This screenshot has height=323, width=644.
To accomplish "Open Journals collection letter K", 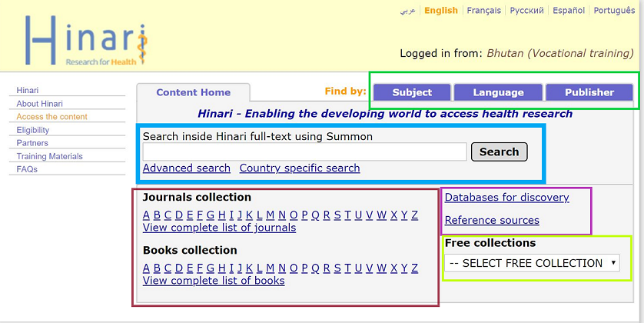I will coord(249,215).
